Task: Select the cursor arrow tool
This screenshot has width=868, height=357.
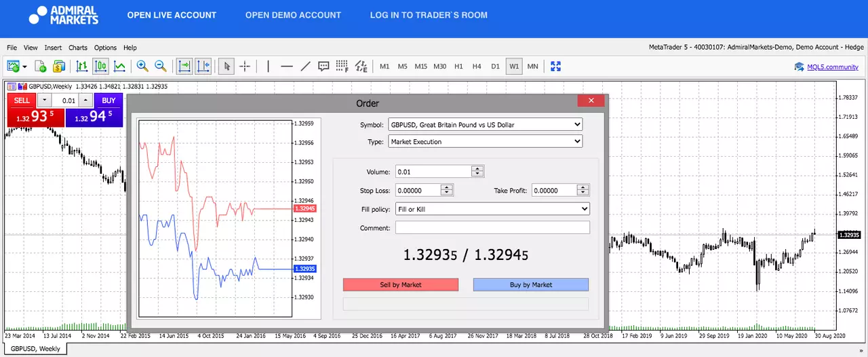Action: pos(227,66)
